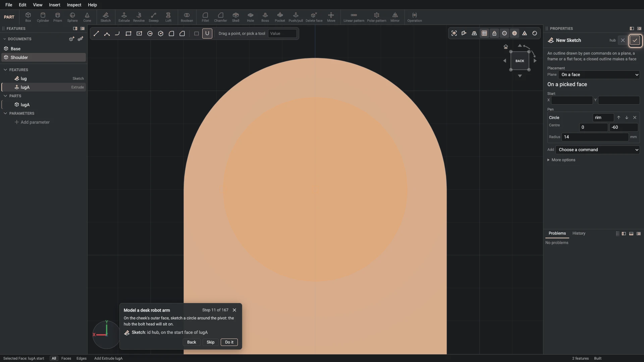
Task: Click the BACK face of view cube
Action: pos(520,61)
